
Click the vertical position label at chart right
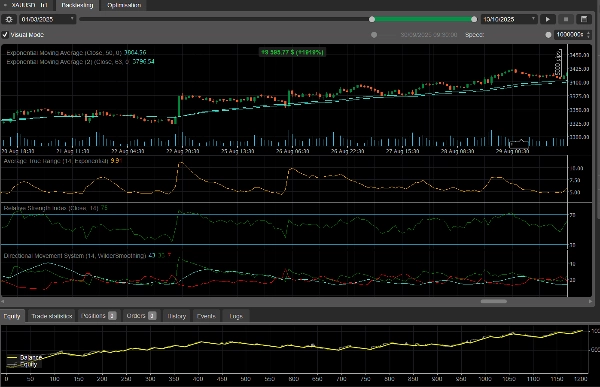coord(559,63)
